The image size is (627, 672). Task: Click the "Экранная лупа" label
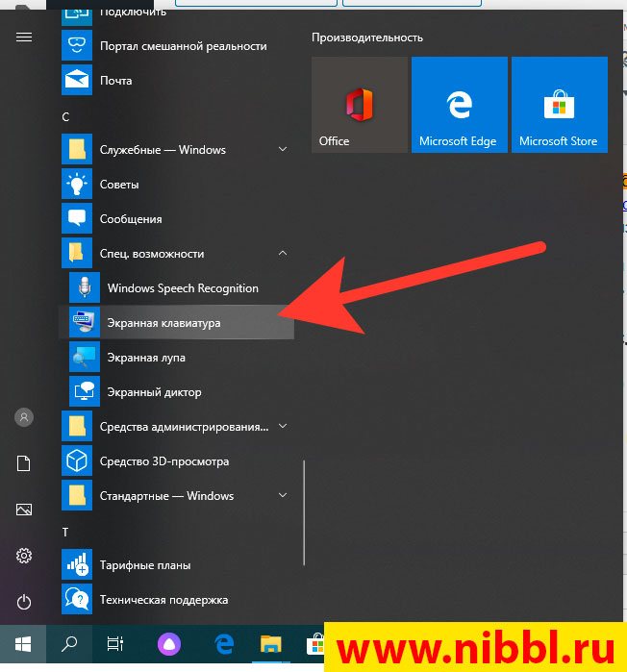click(x=146, y=358)
